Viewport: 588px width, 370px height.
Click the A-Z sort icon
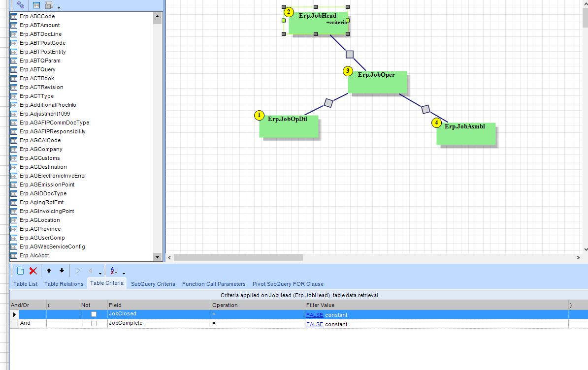[x=114, y=271]
